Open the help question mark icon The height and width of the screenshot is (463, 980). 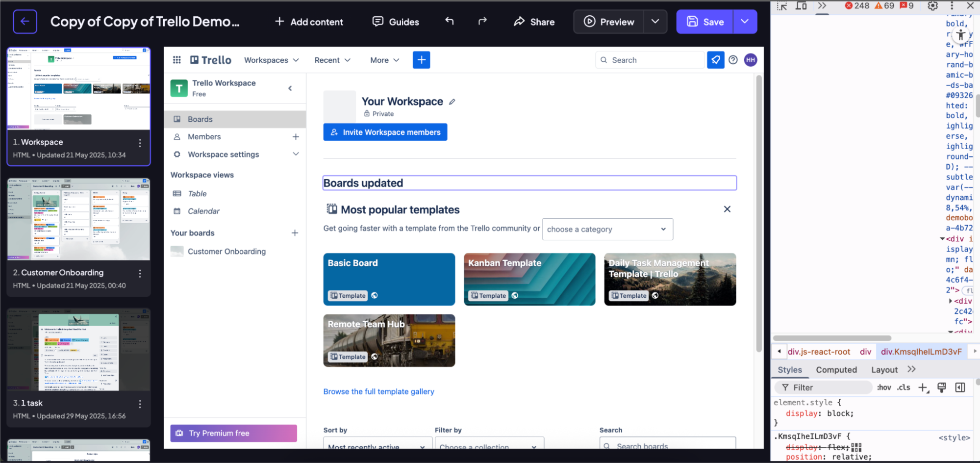pyautogui.click(x=733, y=60)
